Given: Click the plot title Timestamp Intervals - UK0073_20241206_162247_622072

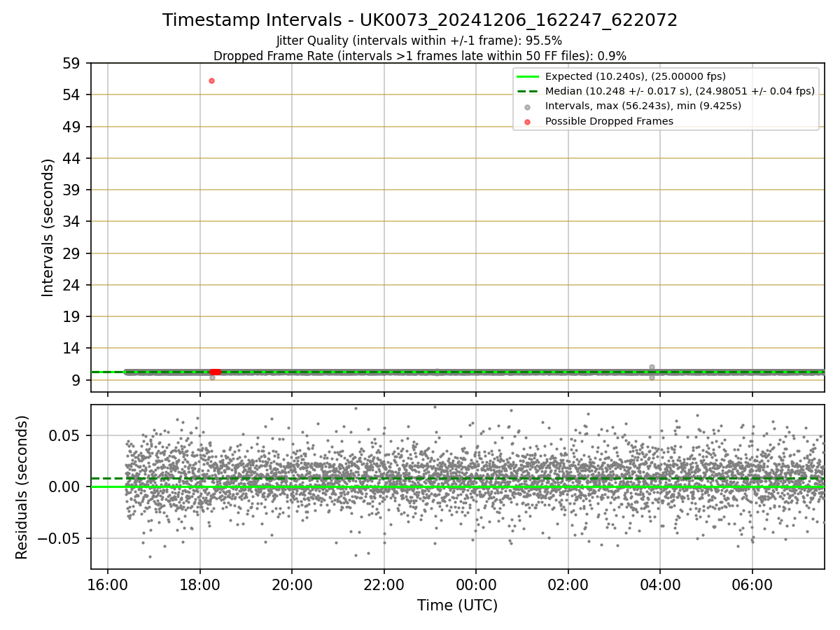Looking at the screenshot, I should coord(420,20).
